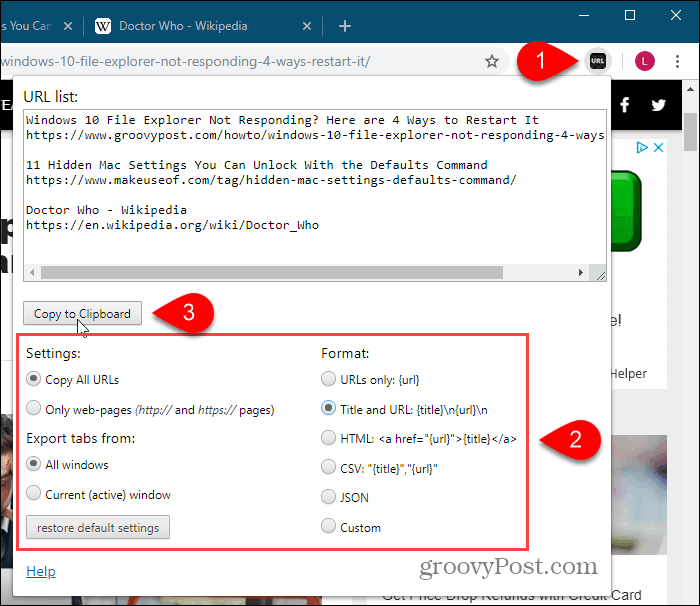Viewport: 700px width, 606px height.
Task: Select the JSON format option
Action: (x=328, y=497)
